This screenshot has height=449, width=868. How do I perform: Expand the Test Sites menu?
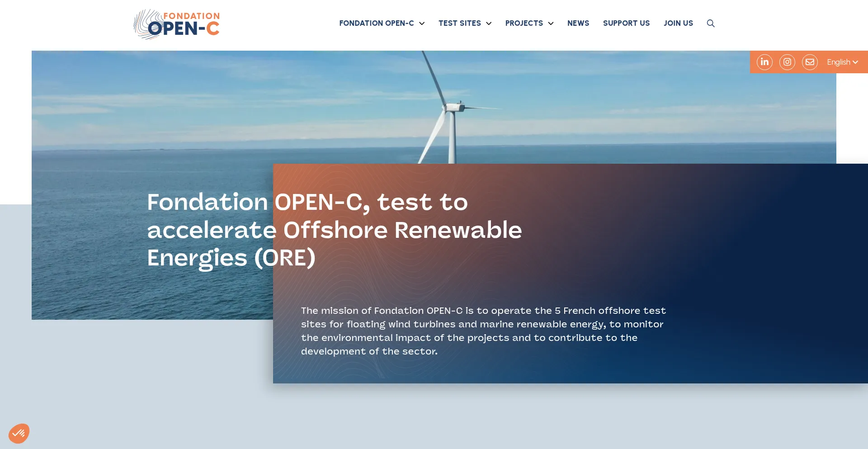[x=465, y=23]
